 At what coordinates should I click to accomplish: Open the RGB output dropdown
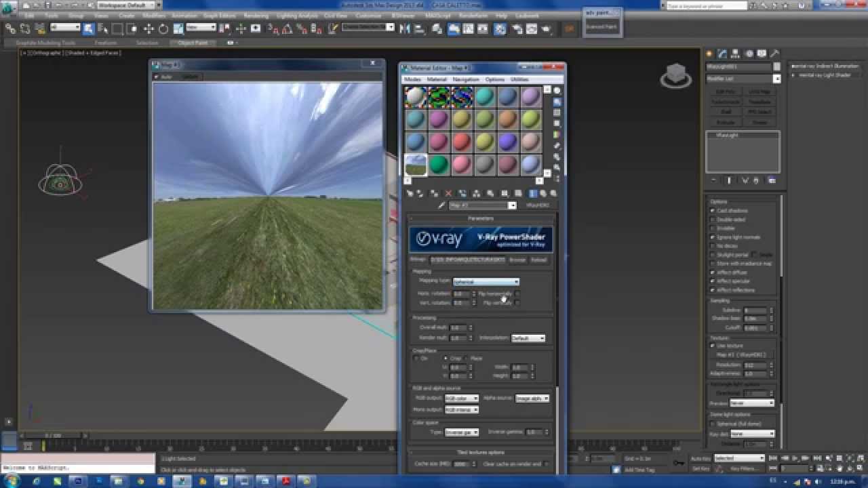462,398
